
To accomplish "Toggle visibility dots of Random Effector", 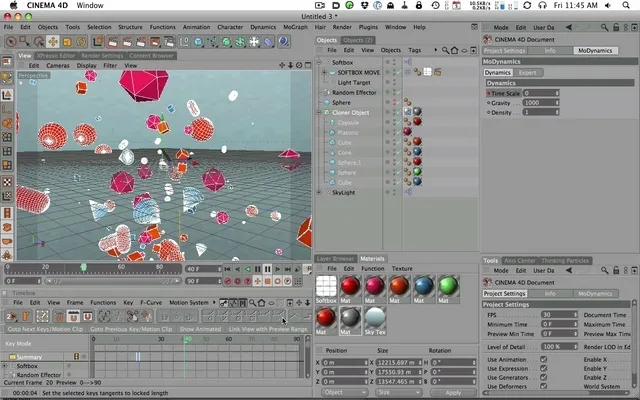I will tap(394, 92).
